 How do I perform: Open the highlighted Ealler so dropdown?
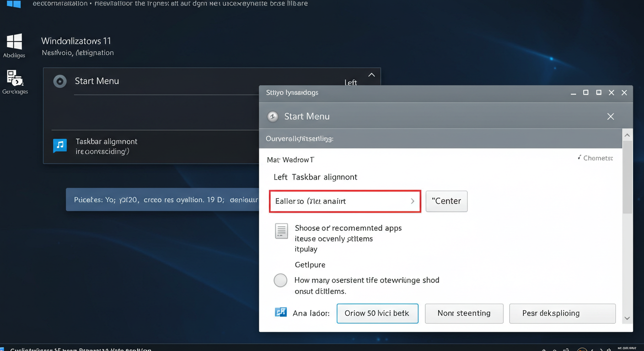click(345, 201)
